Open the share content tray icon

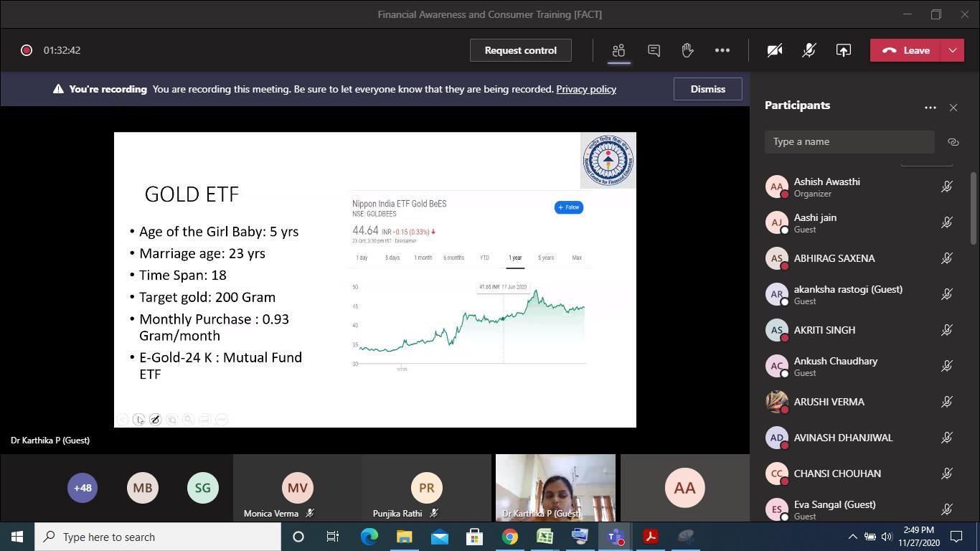coord(843,50)
